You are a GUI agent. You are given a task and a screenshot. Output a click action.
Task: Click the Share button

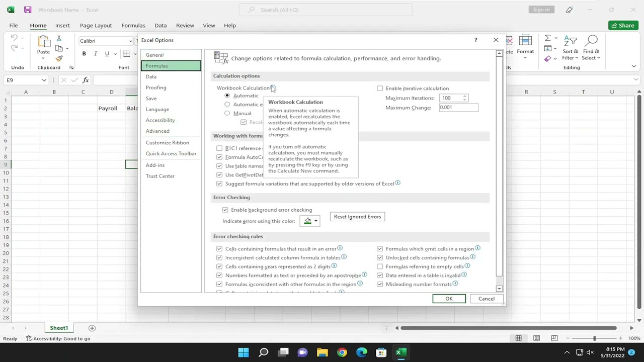point(623,25)
